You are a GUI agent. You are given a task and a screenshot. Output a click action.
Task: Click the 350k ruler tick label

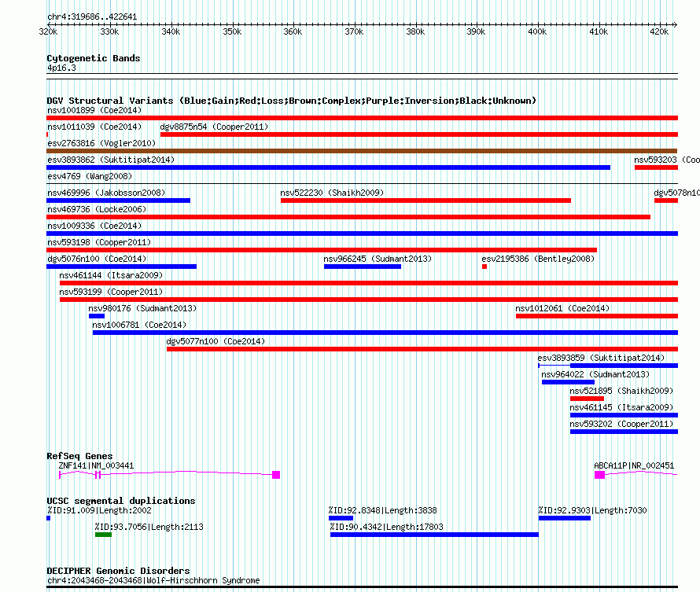(x=232, y=32)
